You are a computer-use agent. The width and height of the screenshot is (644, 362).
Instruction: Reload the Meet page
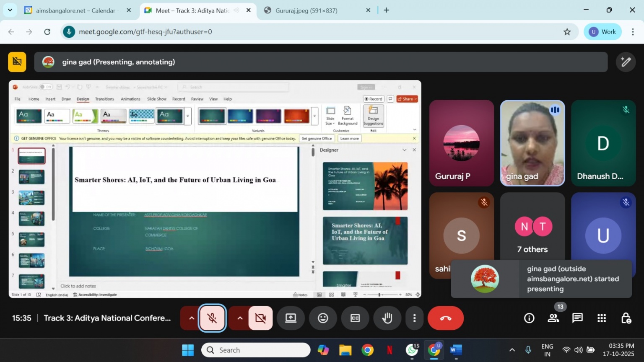(x=47, y=32)
